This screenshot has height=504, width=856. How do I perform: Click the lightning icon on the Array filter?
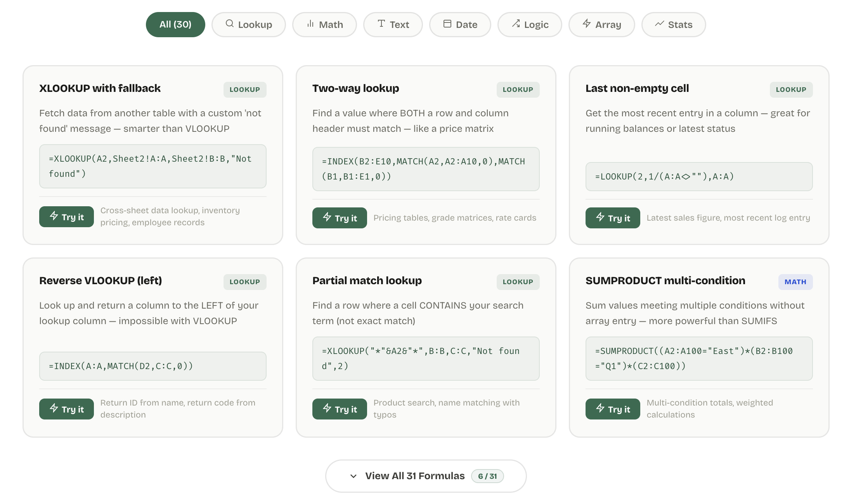pyautogui.click(x=586, y=24)
